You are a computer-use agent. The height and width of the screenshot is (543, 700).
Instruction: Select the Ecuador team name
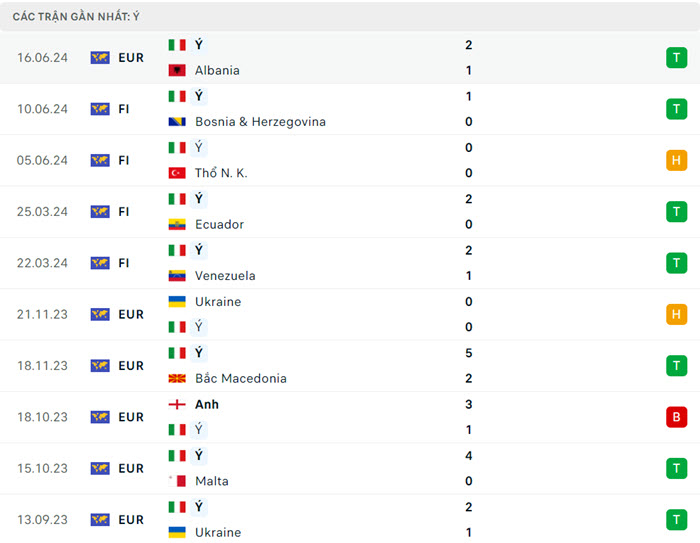[x=219, y=224]
